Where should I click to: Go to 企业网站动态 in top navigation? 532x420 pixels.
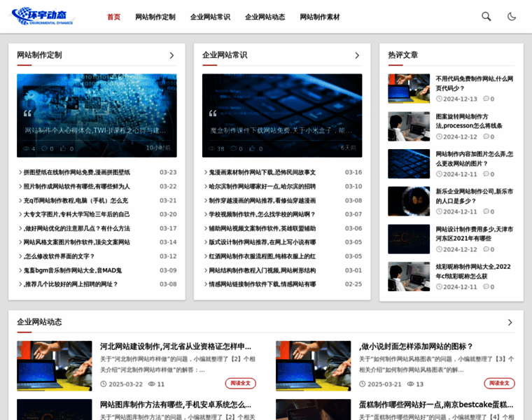pyautogui.click(x=265, y=17)
